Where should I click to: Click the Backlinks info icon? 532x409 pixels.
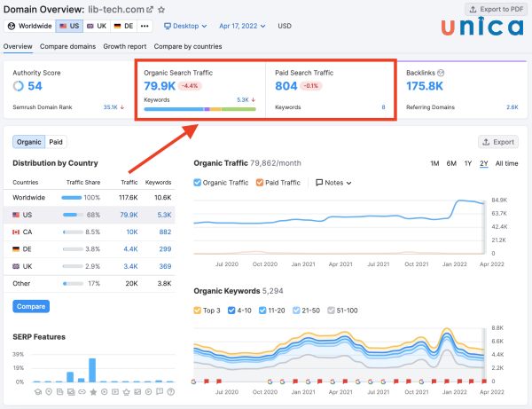[x=441, y=73]
